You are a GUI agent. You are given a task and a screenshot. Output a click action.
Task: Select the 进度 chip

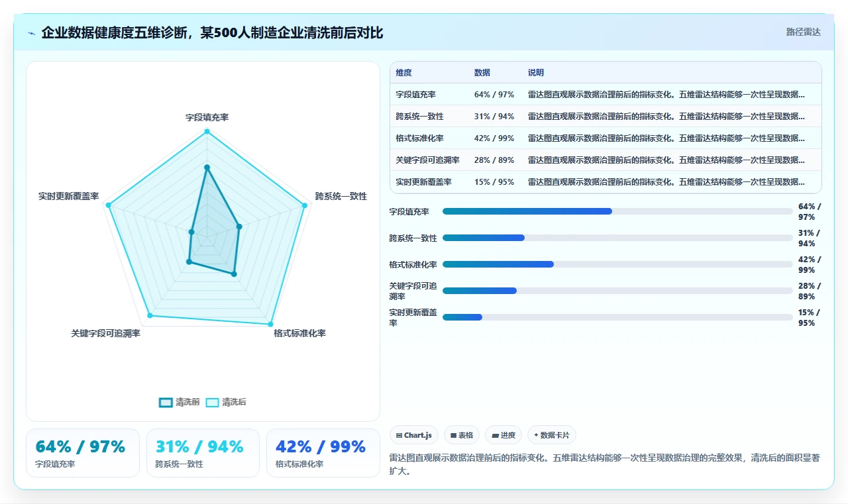503,435
